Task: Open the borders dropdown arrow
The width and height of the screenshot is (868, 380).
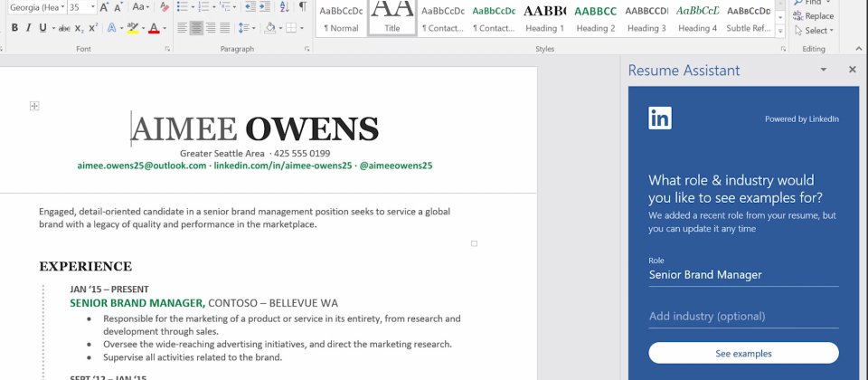Action: click(302, 28)
